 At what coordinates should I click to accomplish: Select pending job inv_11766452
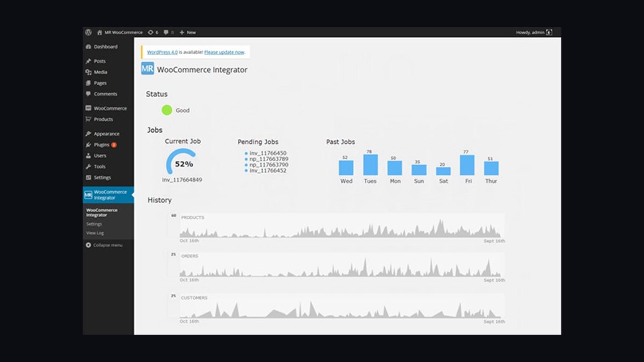click(x=268, y=171)
